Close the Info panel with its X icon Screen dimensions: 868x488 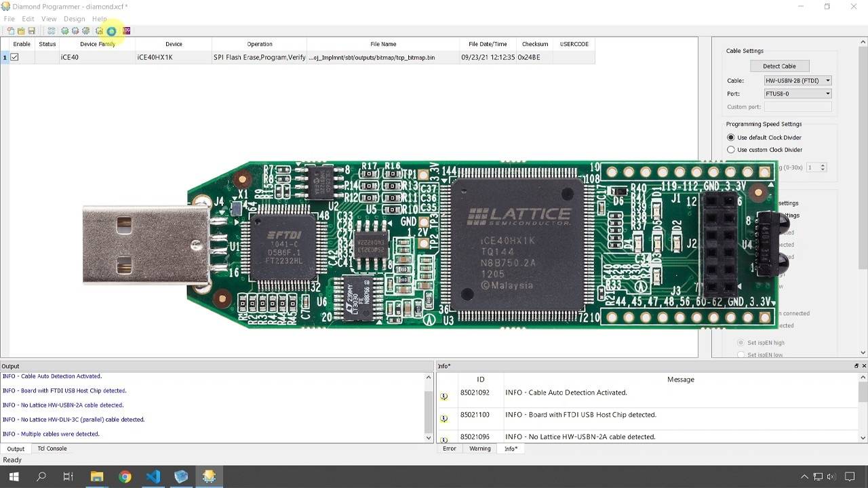863,366
